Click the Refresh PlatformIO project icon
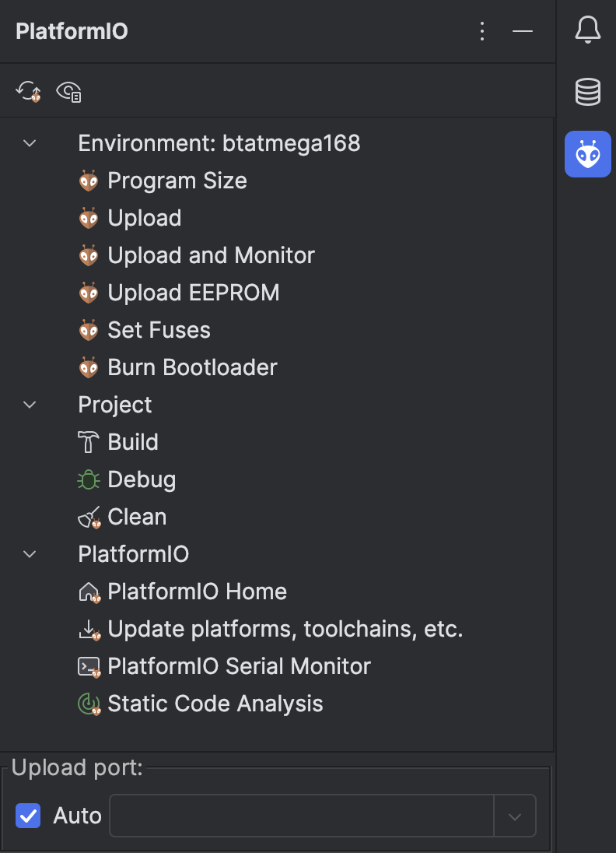Screen dimensions: 616x853 click(28, 91)
